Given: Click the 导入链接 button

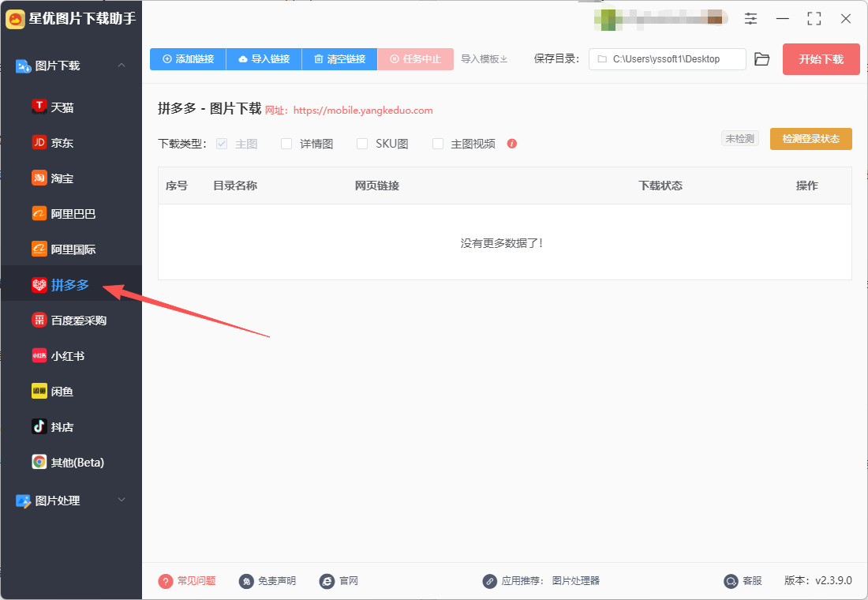Looking at the screenshot, I should tap(264, 59).
